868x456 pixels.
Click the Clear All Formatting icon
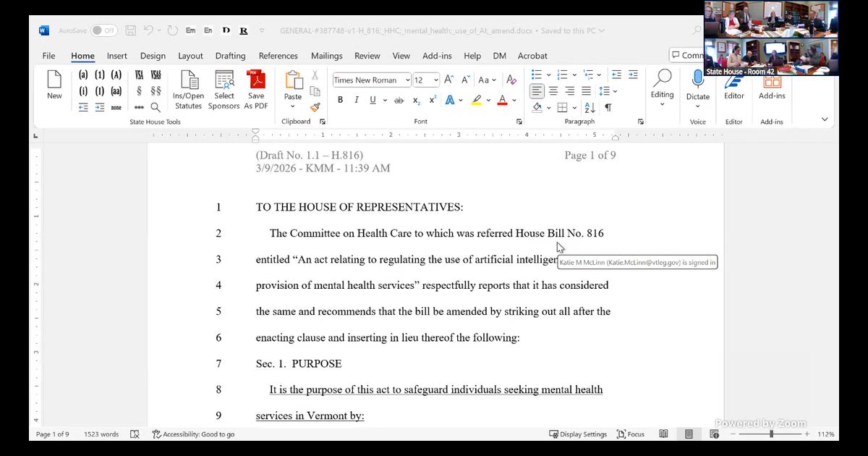click(511, 80)
